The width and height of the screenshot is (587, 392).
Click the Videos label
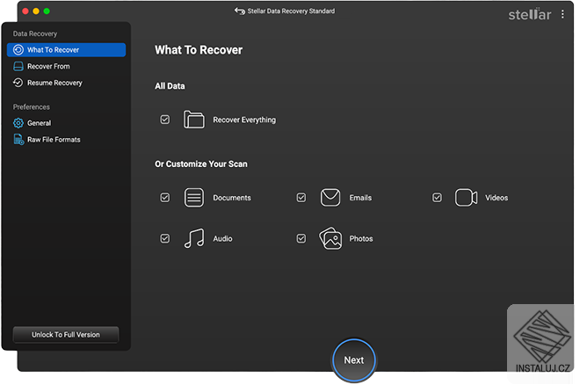[x=496, y=198]
